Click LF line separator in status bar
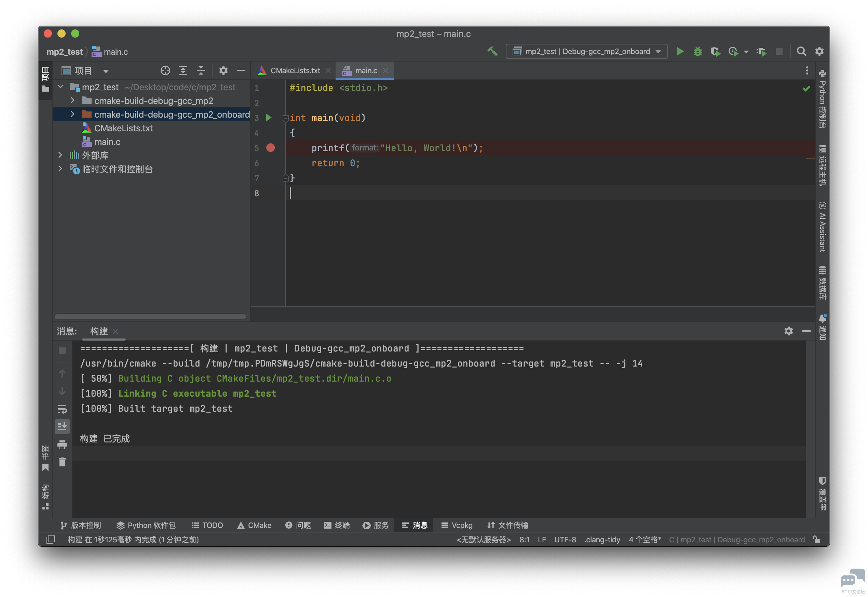Image resolution: width=868 pixels, height=597 pixels. tap(542, 540)
